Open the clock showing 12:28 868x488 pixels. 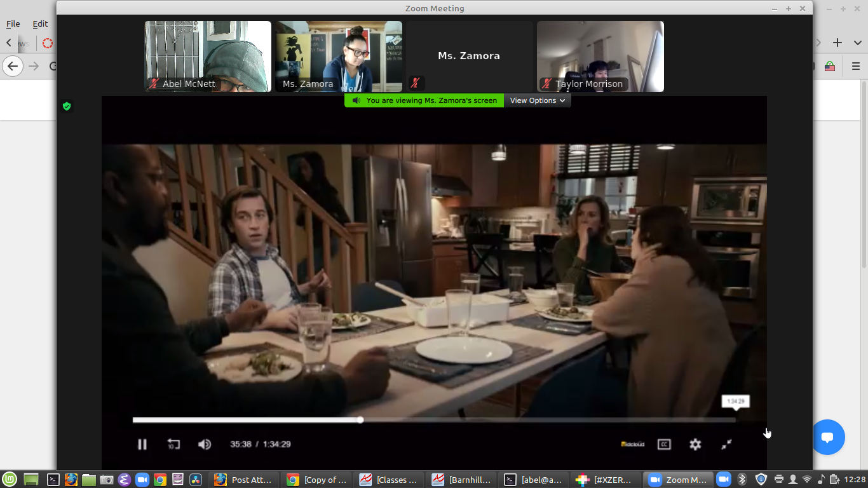click(x=855, y=480)
